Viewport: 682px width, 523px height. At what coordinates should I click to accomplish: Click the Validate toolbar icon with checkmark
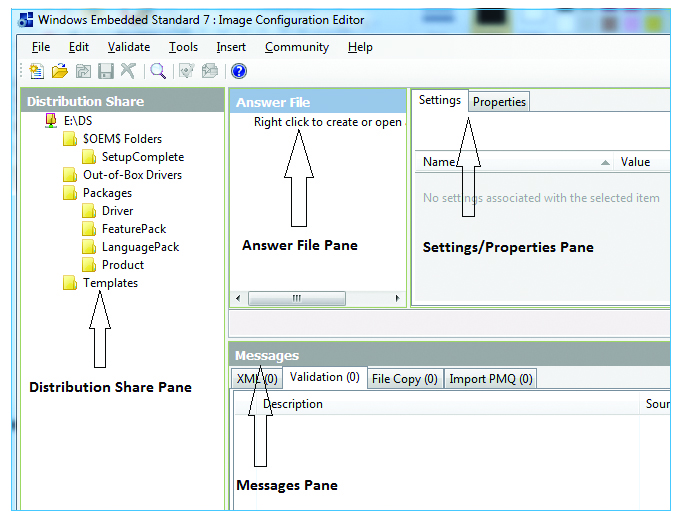click(x=187, y=71)
